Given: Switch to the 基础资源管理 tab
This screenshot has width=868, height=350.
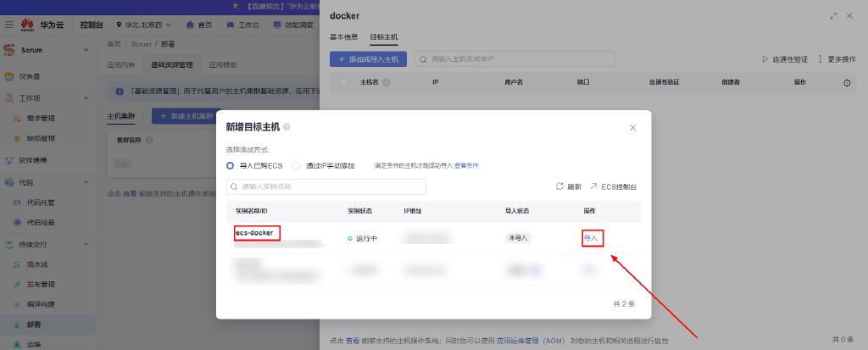Looking at the screenshot, I should 172,64.
